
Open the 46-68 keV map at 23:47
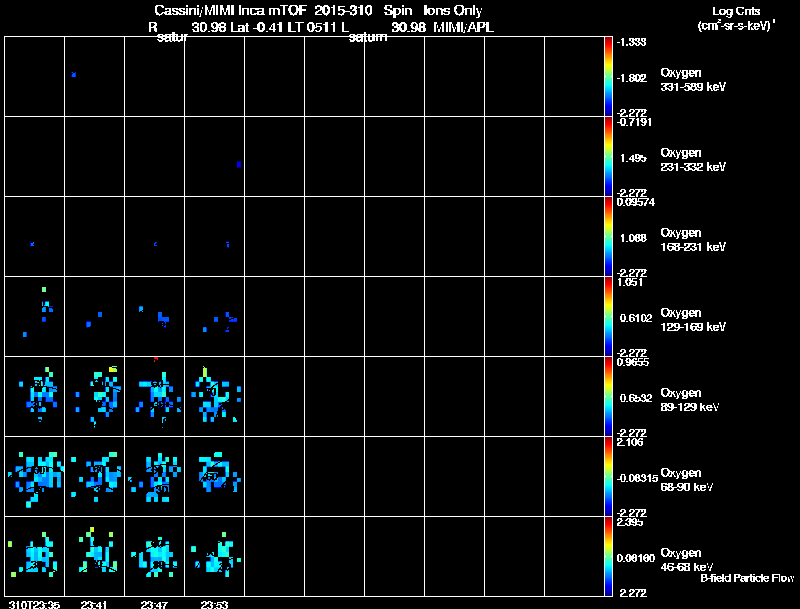pos(155,556)
